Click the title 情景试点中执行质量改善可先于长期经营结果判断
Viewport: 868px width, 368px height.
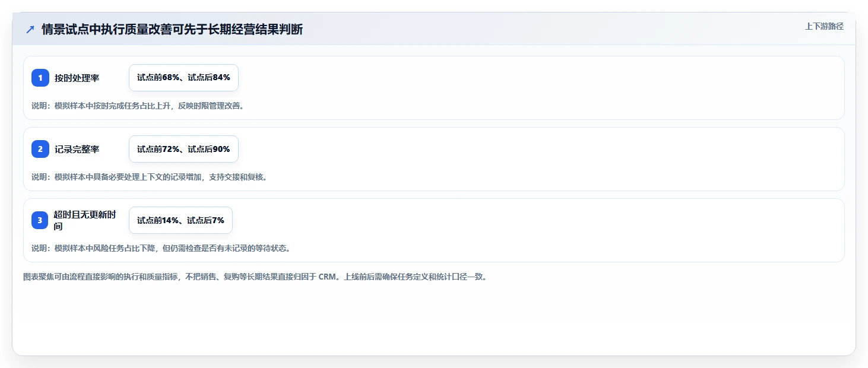pos(172,30)
